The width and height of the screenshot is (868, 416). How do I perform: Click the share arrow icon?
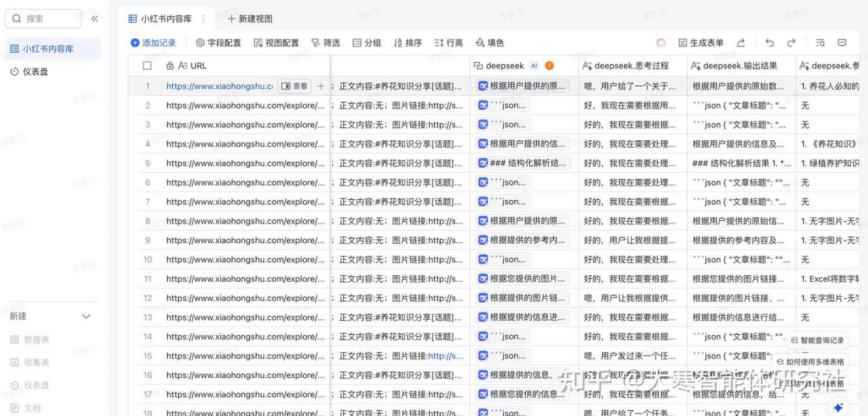coord(741,43)
